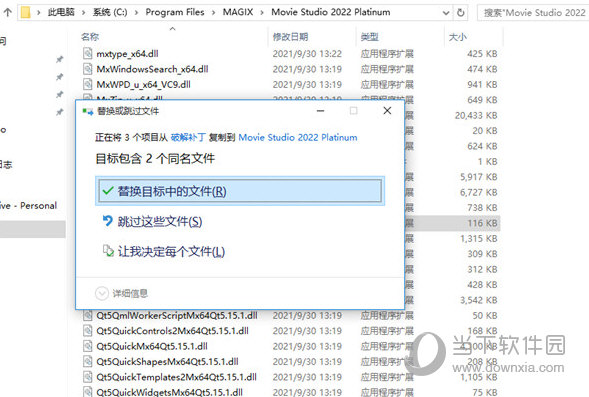
Task: Open Movie Studio 2022 Platinum destination link
Action: pyautogui.click(x=298, y=137)
